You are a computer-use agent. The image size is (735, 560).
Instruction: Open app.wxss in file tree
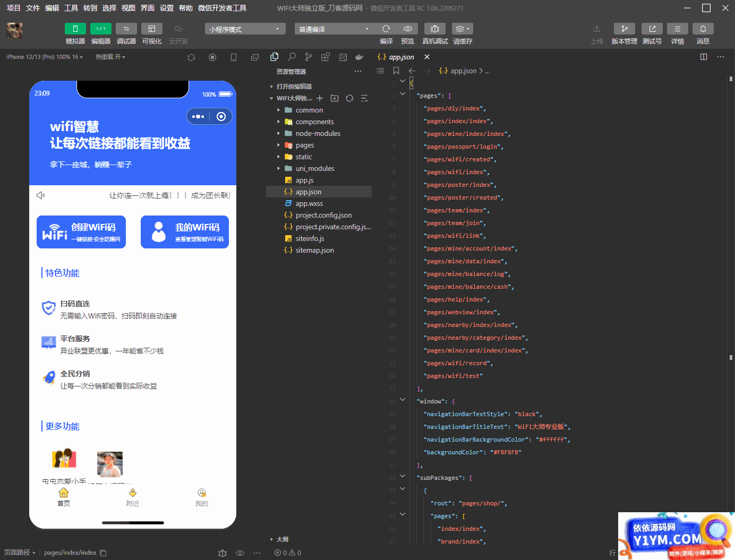pyautogui.click(x=309, y=203)
